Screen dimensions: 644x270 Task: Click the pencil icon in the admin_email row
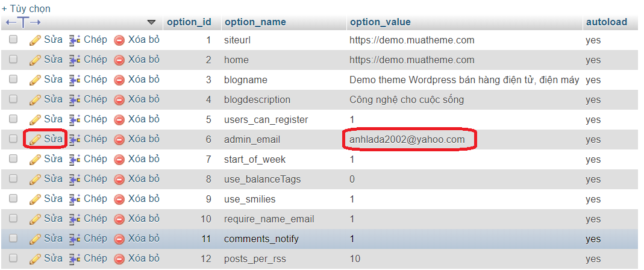[x=35, y=140]
